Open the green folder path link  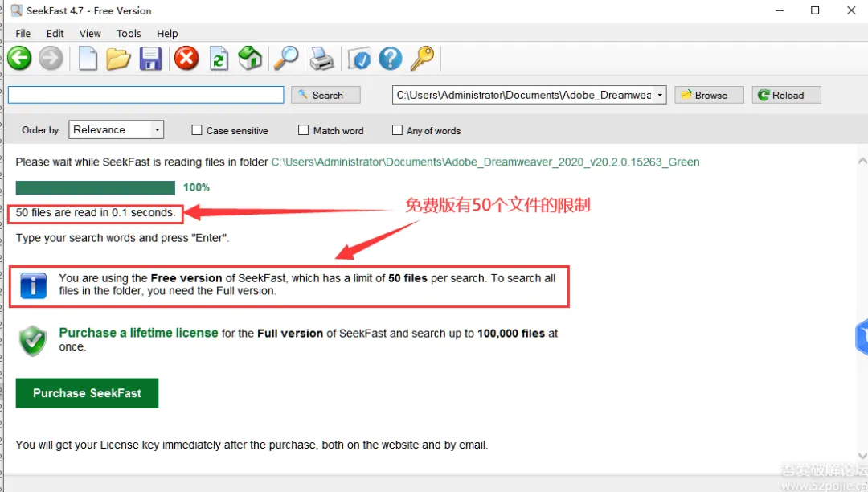[485, 162]
